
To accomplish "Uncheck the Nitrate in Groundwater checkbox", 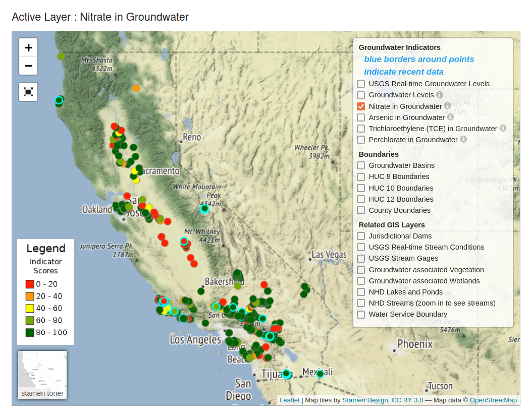I will pos(361,106).
